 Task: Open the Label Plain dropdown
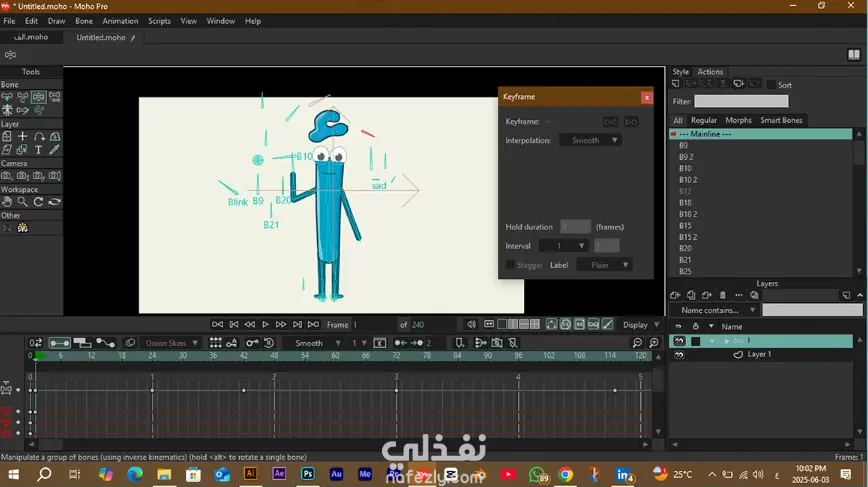[x=604, y=265]
